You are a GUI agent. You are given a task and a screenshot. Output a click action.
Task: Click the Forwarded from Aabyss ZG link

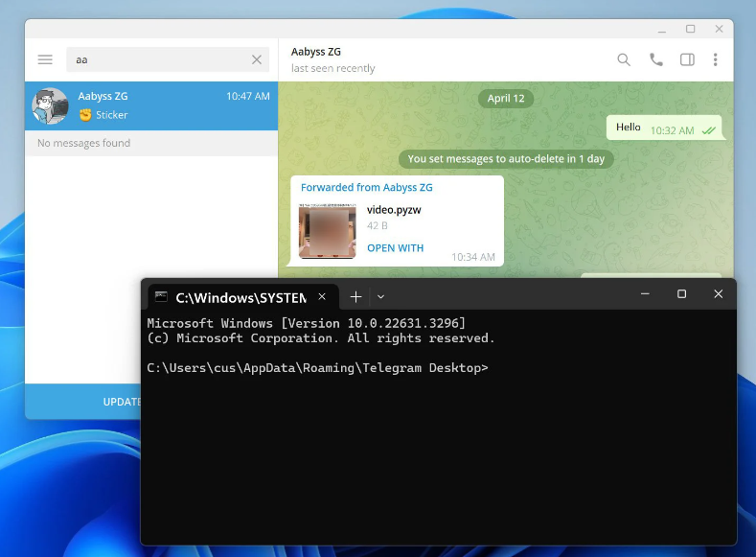[367, 188]
